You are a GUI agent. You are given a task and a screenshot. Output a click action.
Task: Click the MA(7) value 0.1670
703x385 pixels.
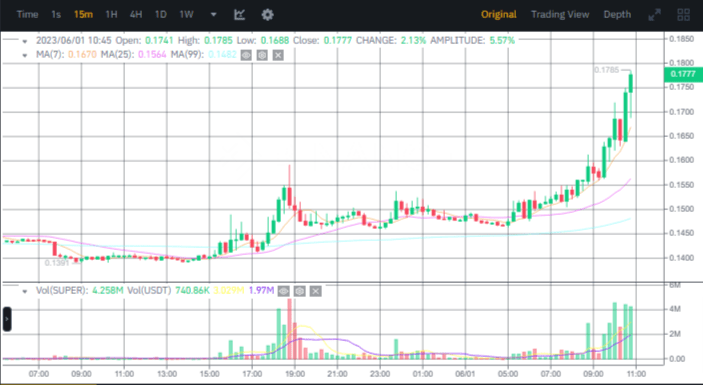82,55
